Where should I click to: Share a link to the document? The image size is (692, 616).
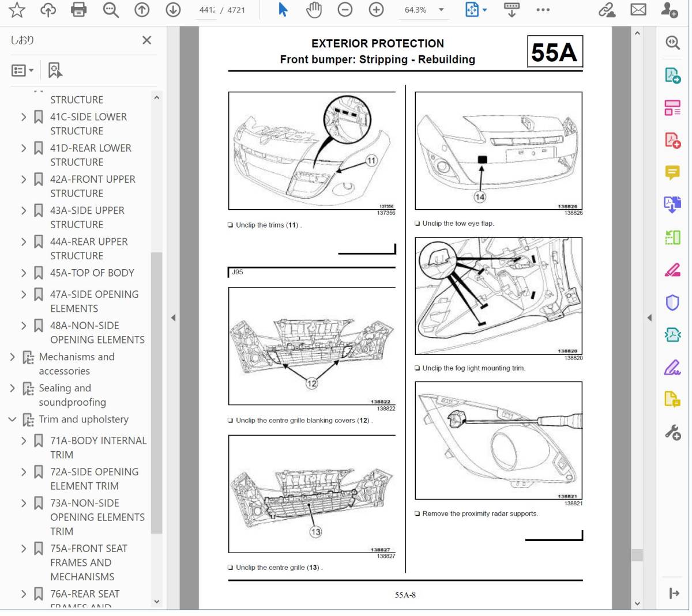click(607, 10)
